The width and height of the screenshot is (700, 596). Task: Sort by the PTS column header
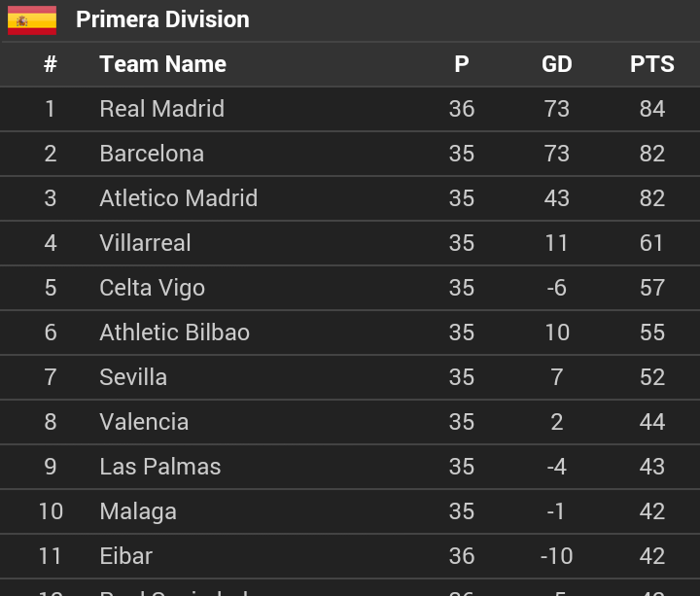pos(651,64)
